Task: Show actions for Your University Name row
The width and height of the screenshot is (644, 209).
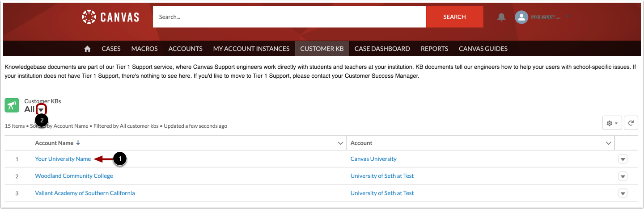Action: tap(623, 159)
